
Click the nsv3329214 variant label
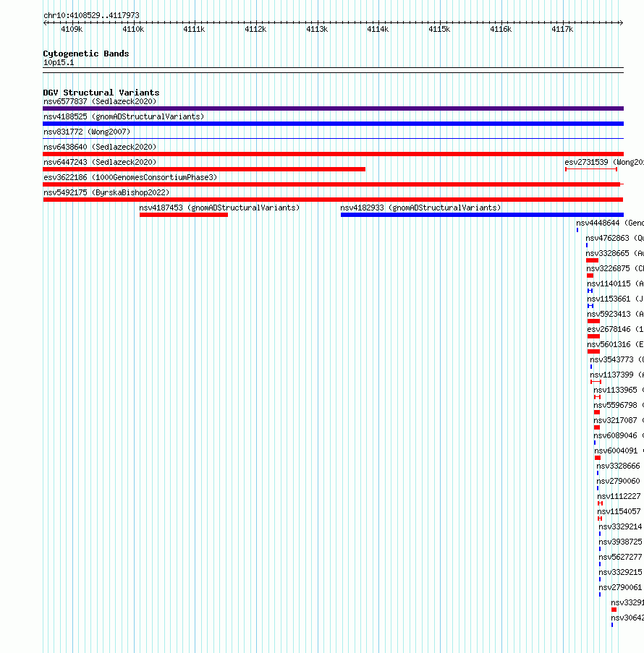point(621,527)
